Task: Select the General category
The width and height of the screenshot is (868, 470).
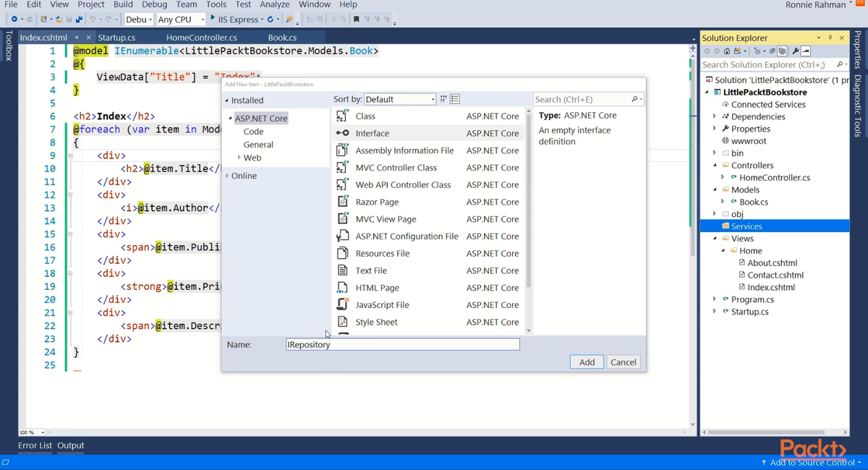Action: click(258, 145)
